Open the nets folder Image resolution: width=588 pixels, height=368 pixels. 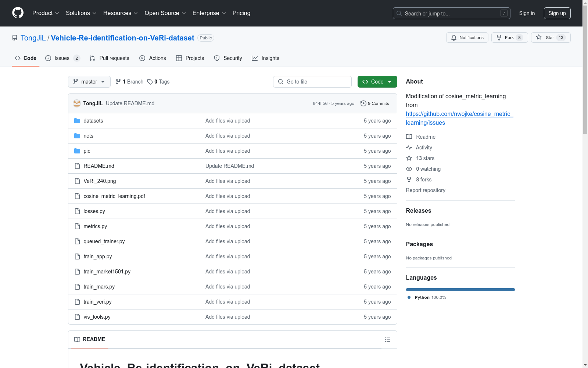[x=88, y=136]
